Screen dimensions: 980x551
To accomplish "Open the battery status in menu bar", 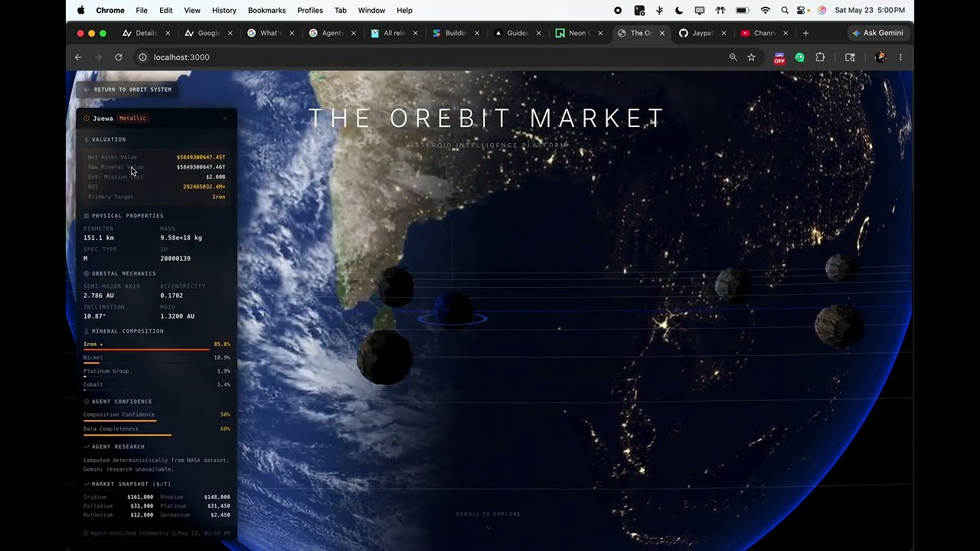I will pyautogui.click(x=742, y=10).
